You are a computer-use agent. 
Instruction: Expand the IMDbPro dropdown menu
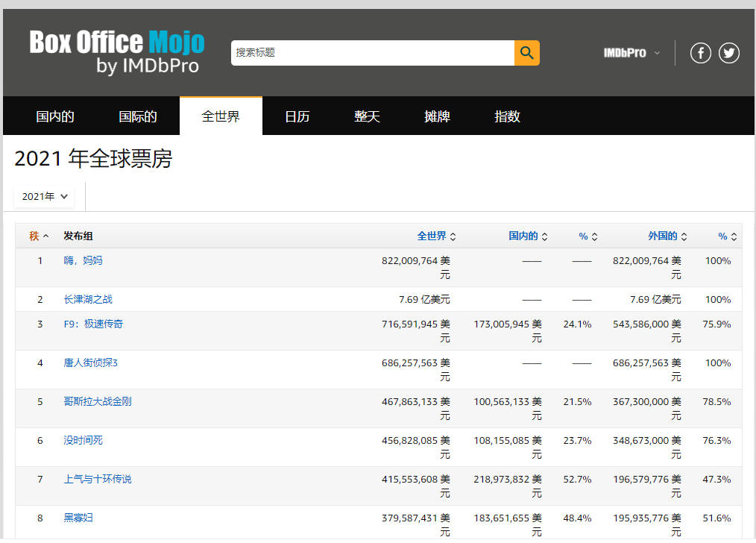631,52
